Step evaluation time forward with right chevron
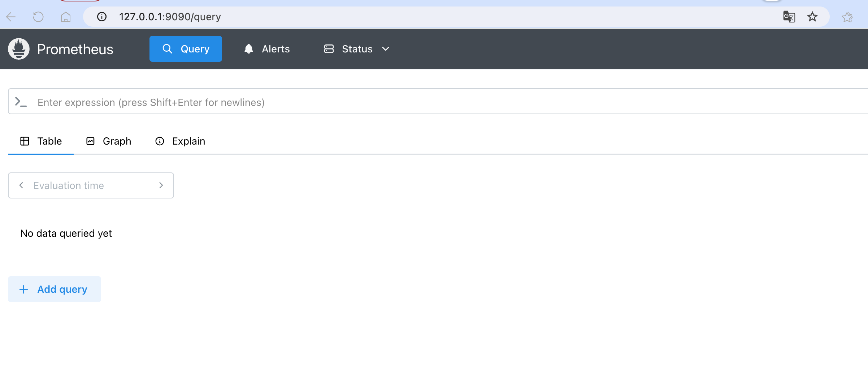The height and width of the screenshot is (368, 868). 161,185
